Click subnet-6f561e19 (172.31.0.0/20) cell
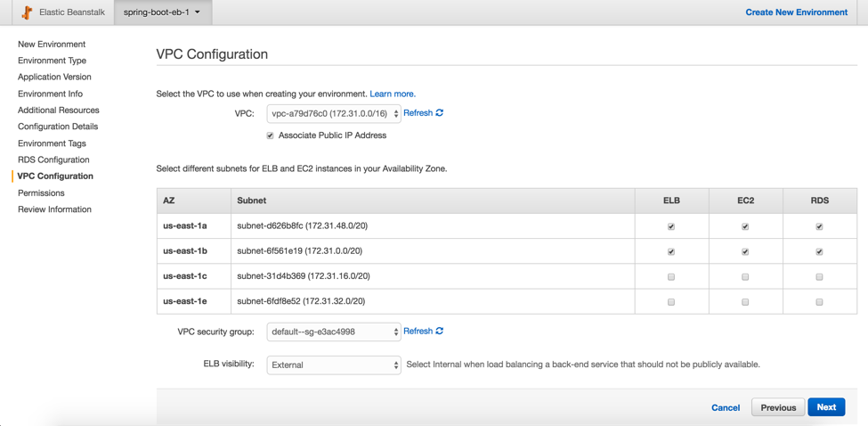This screenshot has height=426, width=868. click(x=433, y=251)
